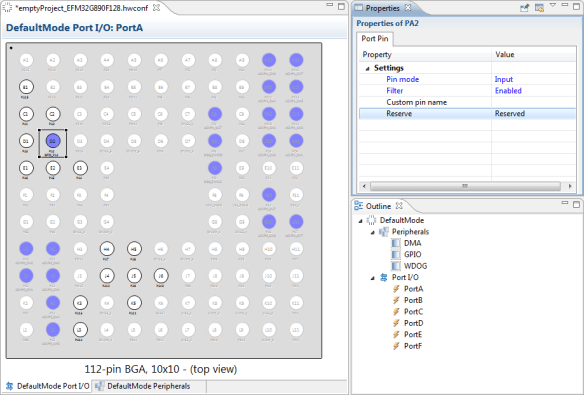This screenshot has height=395, width=584.
Task: Close the Outline view
Action: pyautogui.click(x=399, y=206)
